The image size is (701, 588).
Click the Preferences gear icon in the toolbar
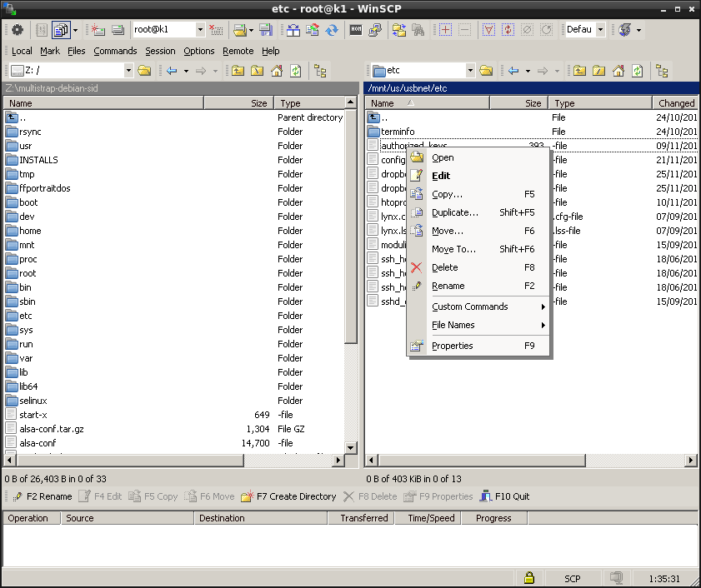tap(17, 30)
